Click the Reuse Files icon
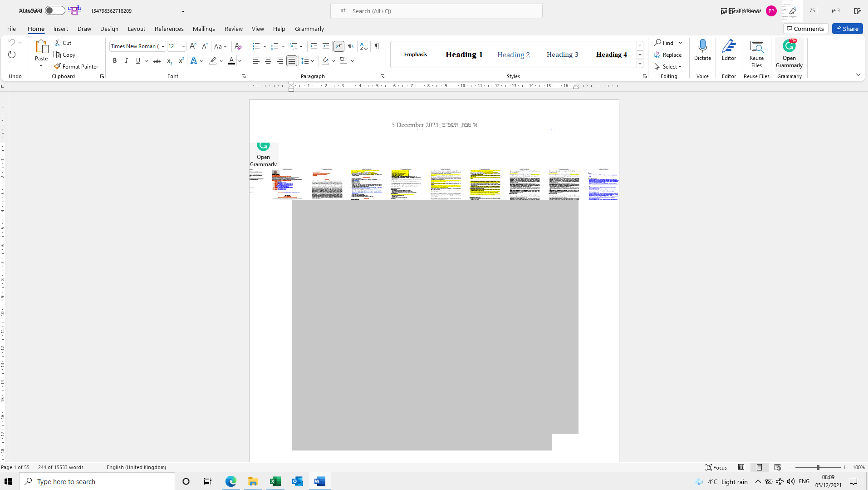Screen dimensions: 868x490 [756, 46]
